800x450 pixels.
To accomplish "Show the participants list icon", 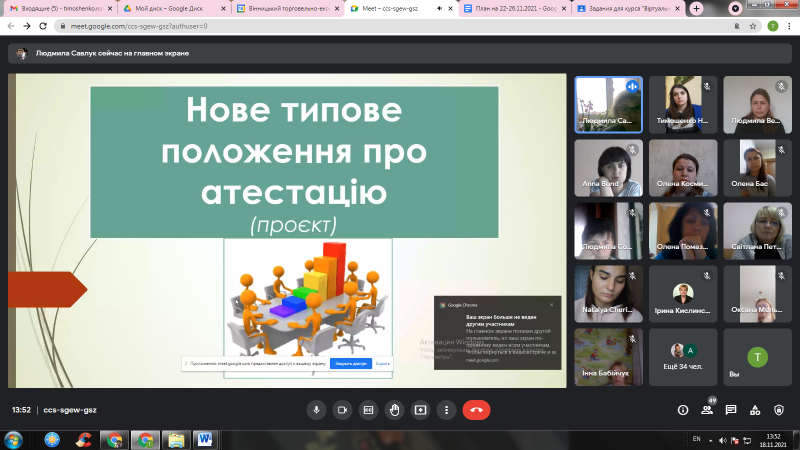I will pyautogui.click(x=707, y=410).
